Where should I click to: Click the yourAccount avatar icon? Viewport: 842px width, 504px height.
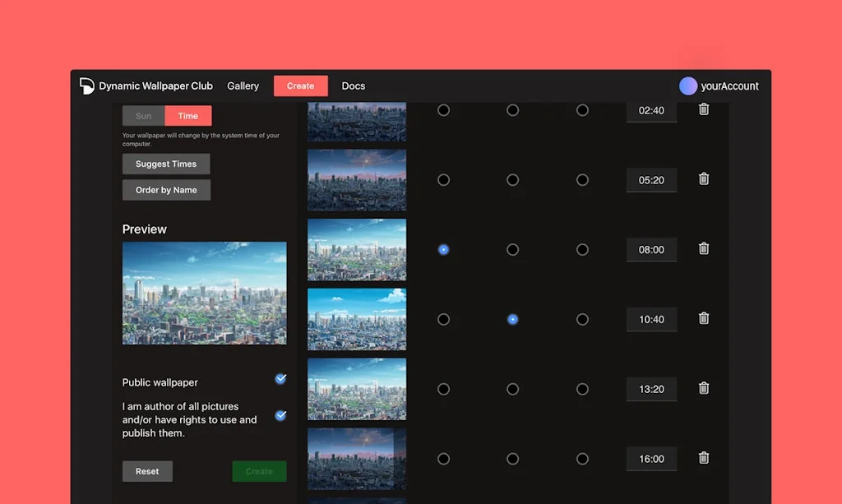coord(688,86)
